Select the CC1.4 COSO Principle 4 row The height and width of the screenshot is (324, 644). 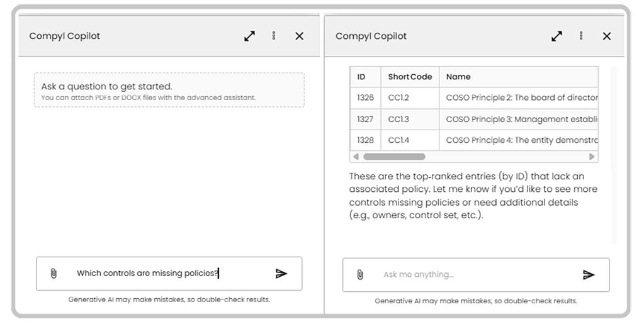point(472,140)
